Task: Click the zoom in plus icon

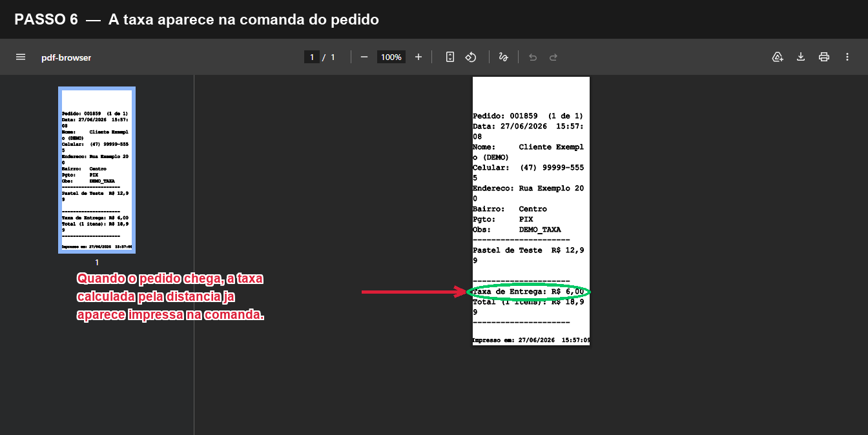Action: (418, 57)
